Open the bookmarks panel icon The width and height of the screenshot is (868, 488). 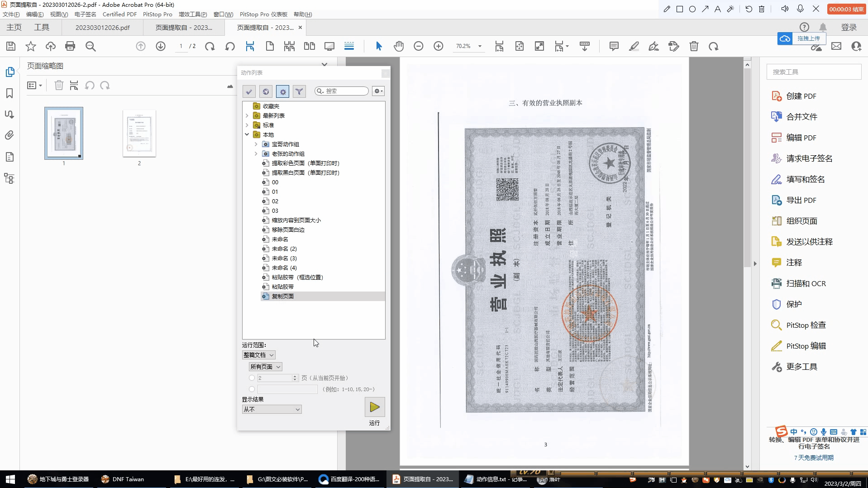[10, 93]
